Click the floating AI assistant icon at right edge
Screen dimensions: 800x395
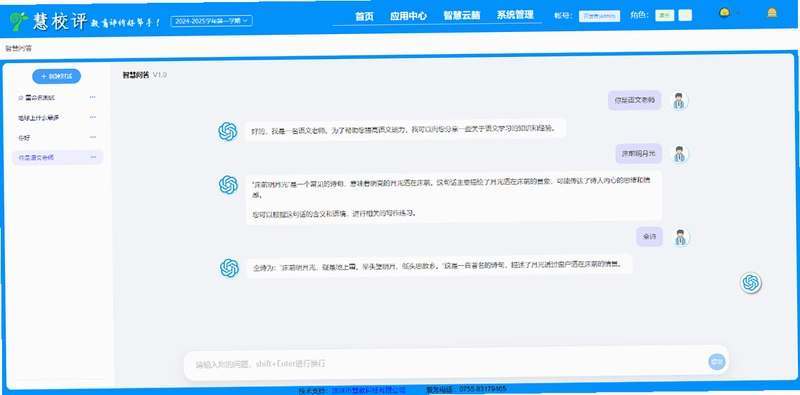[751, 282]
